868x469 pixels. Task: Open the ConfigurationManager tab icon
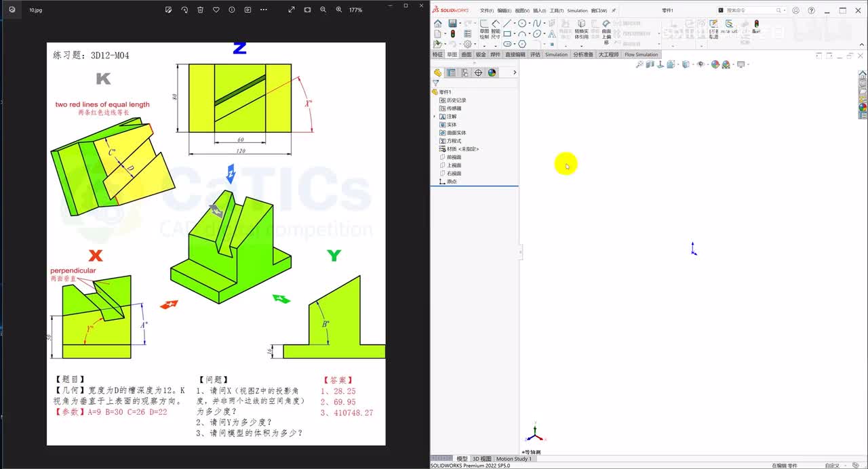pos(465,73)
